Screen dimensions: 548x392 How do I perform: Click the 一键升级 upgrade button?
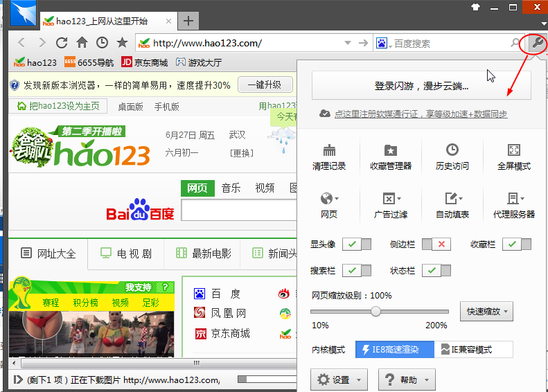[265, 85]
